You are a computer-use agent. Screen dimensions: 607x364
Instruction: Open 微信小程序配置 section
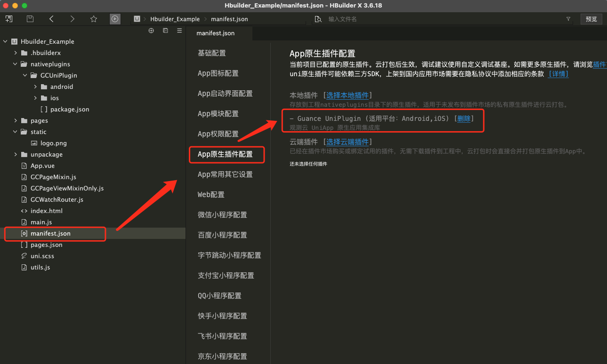click(222, 215)
